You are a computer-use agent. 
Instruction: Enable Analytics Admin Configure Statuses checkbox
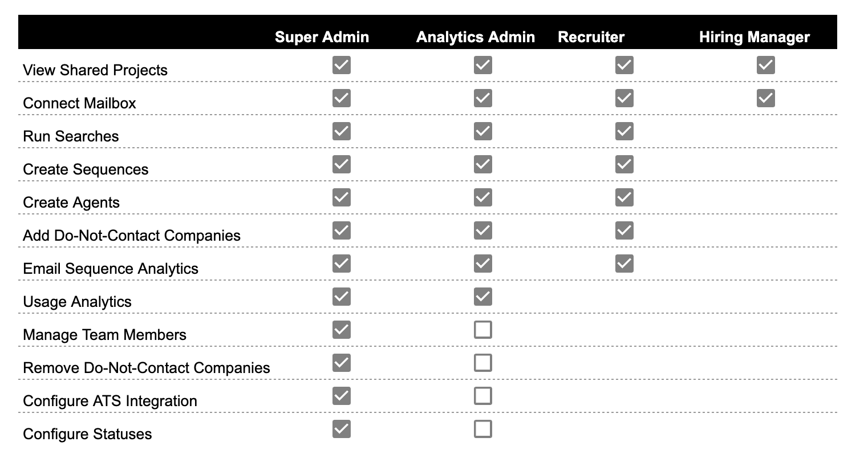483,429
